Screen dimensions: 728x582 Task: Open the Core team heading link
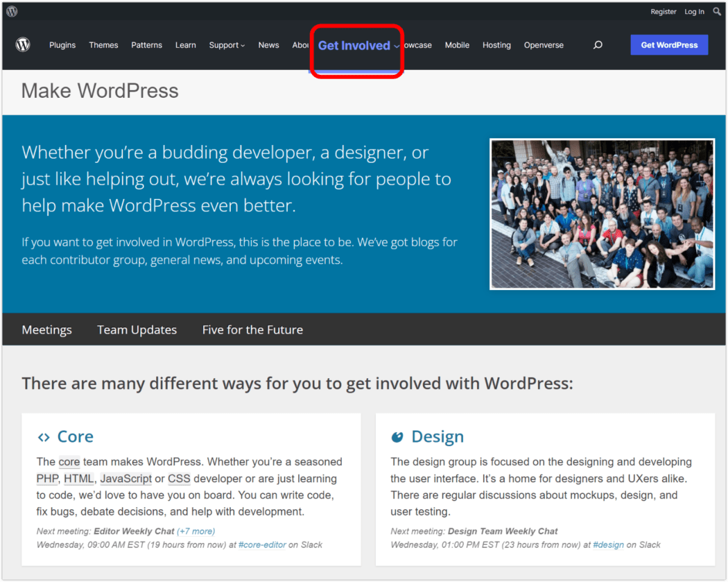pyautogui.click(x=75, y=436)
